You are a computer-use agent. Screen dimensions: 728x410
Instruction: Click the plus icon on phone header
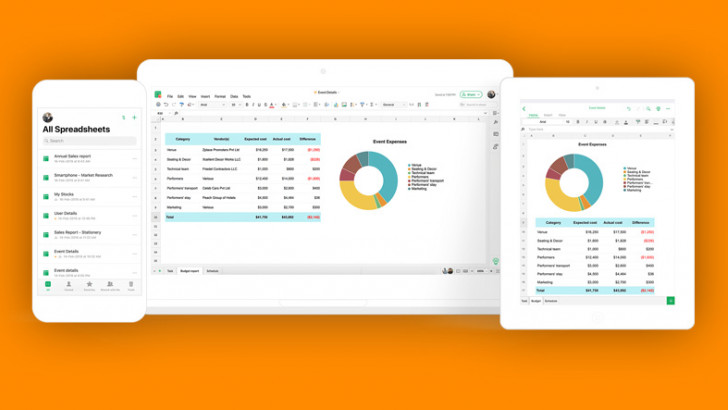[134, 117]
